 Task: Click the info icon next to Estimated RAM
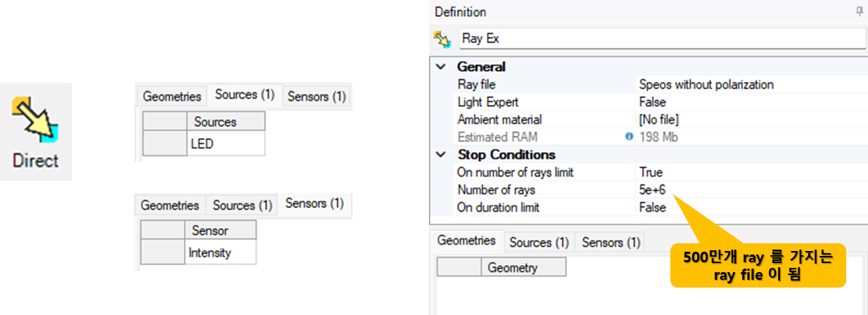click(x=630, y=137)
